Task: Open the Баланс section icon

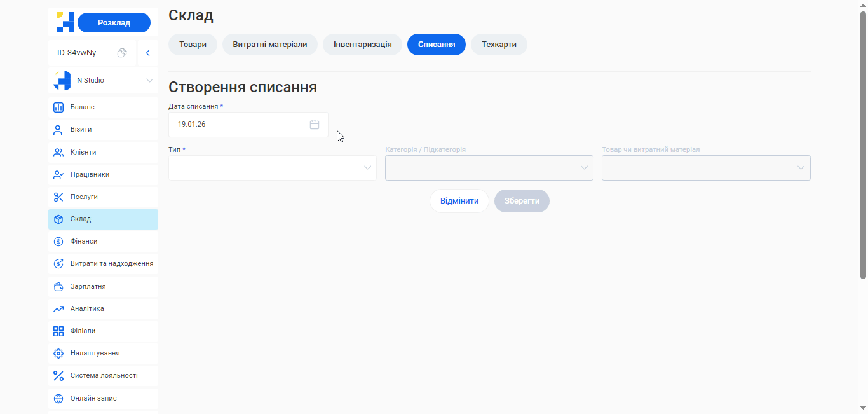Action: coord(58,107)
